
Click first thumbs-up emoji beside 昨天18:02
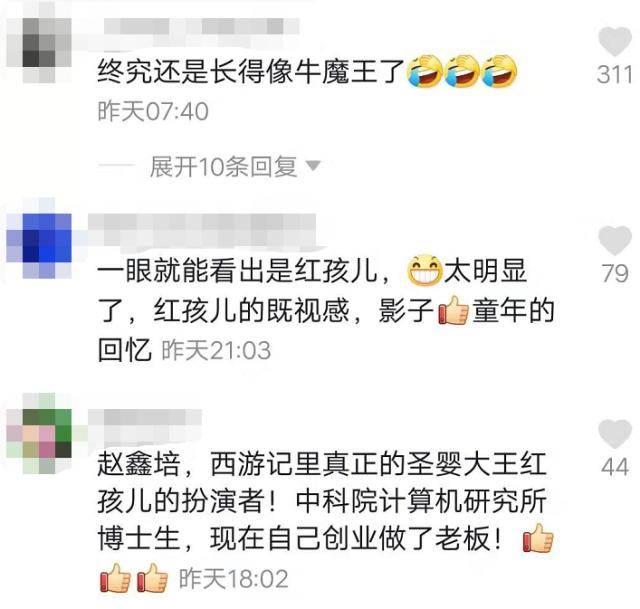115,578
